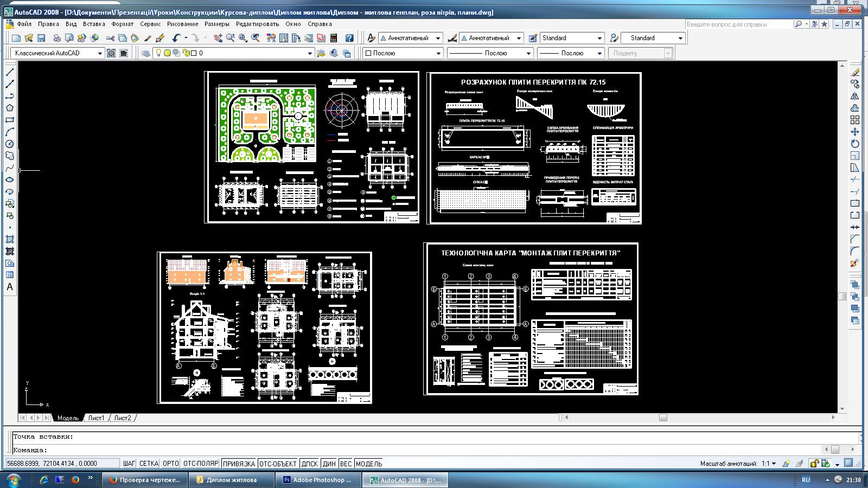Toggle ДПСК dynamic UCS
Viewport: 868px width, 488px height.
tap(310, 464)
